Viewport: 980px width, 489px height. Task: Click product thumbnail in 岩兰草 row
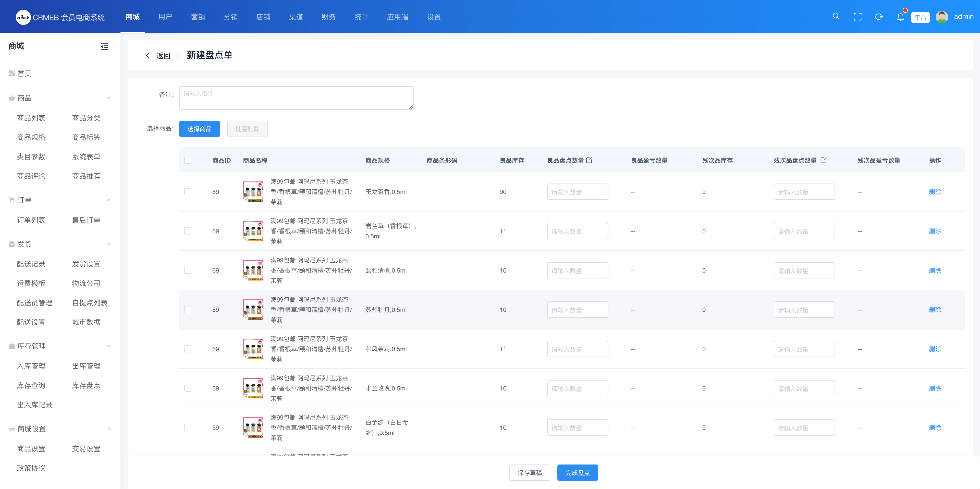[253, 231]
